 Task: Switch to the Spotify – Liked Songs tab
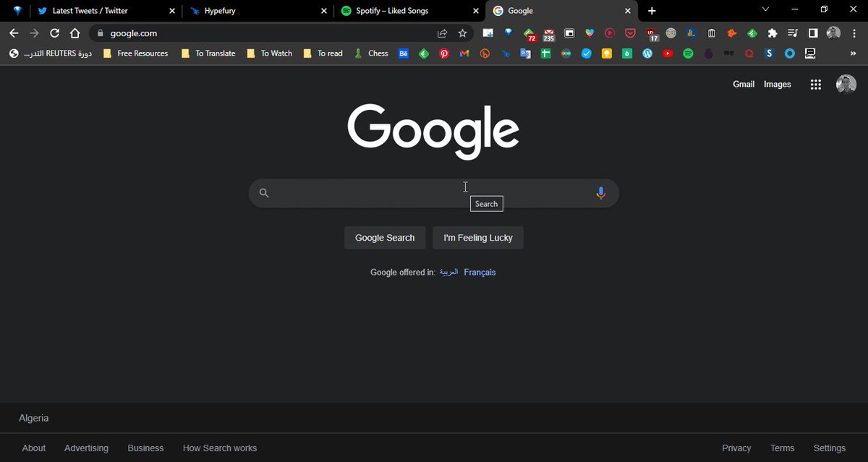click(x=411, y=11)
